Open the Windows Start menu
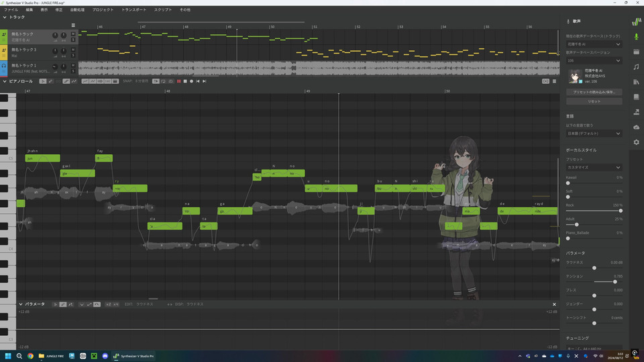The width and height of the screenshot is (644, 362). (8, 356)
